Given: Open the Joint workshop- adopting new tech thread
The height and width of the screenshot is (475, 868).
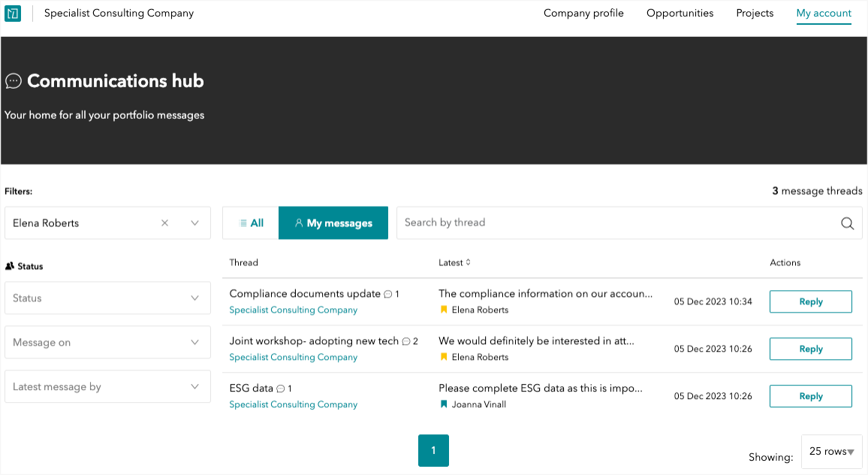Looking at the screenshot, I should pyautogui.click(x=314, y=341).
